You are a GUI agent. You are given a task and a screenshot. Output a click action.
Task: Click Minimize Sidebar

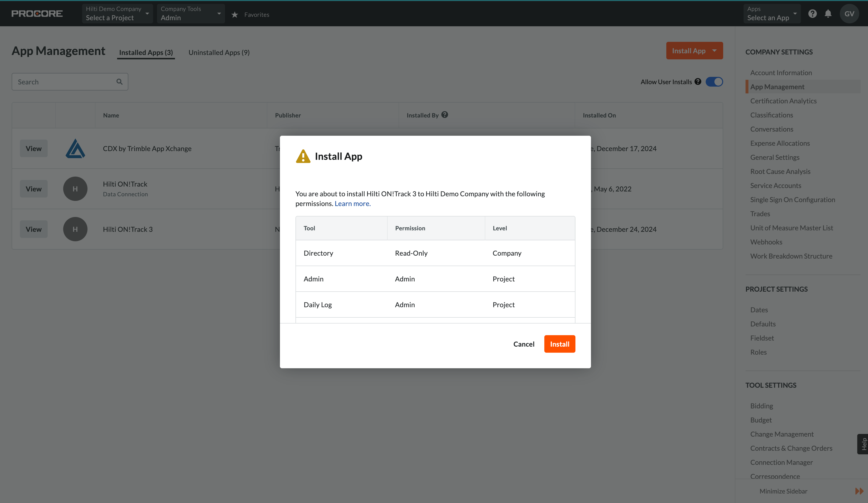[783, 491]
